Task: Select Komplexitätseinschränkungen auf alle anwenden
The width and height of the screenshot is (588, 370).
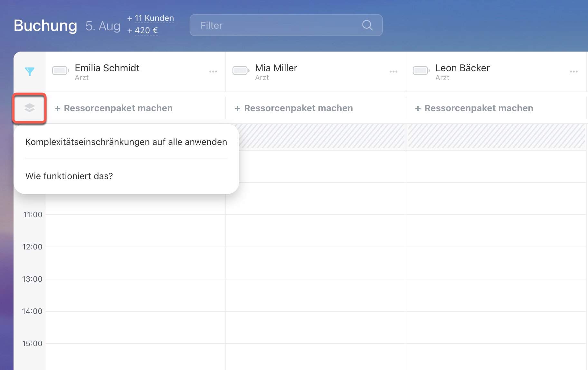Action: tap(126, 142)
